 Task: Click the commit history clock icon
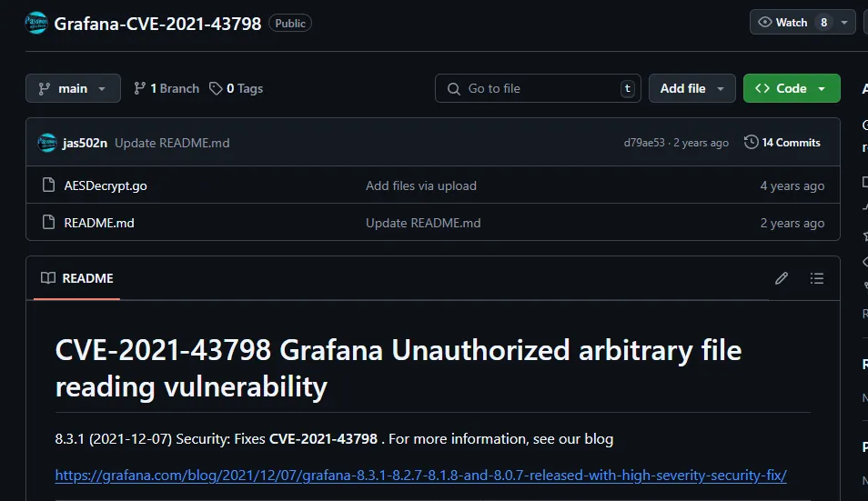click(x=751, y=142)
